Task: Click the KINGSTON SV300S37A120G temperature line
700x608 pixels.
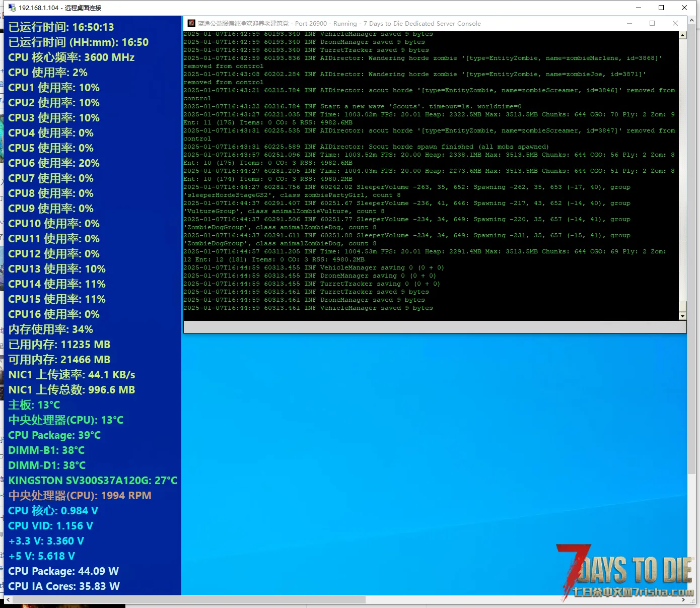Action: 93,481
